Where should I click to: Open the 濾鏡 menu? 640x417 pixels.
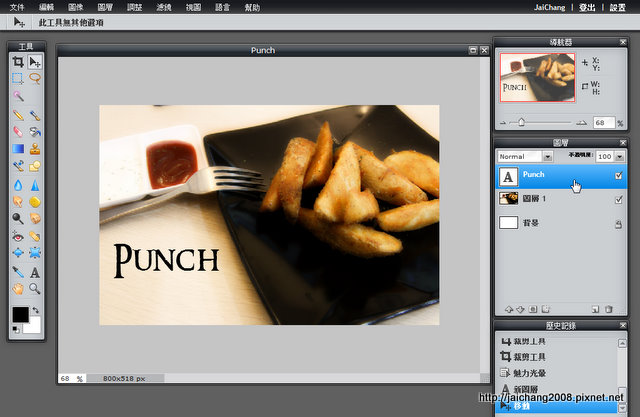[x=164, y=7]
